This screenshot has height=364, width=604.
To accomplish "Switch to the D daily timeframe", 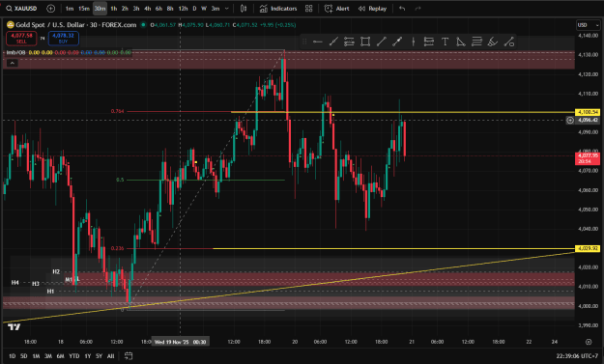I will coord(194,9).
